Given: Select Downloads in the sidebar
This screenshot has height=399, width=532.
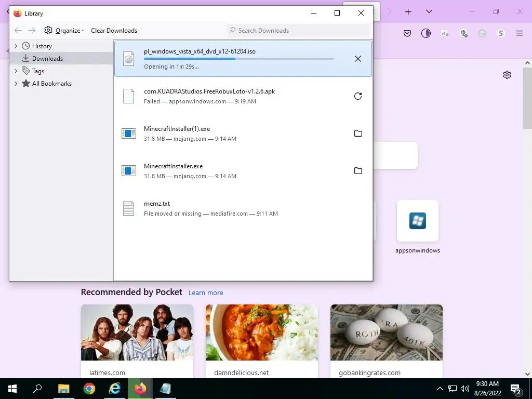Looking at the screenshot, I should [x=61, y=58].
